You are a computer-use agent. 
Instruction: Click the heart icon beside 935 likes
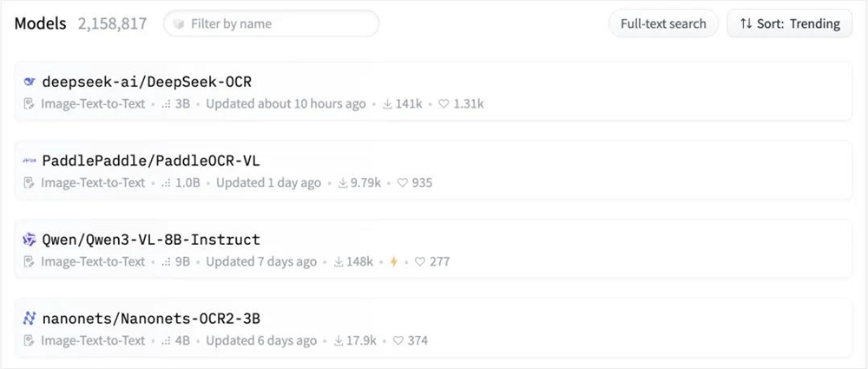click(x=402, y=182)
